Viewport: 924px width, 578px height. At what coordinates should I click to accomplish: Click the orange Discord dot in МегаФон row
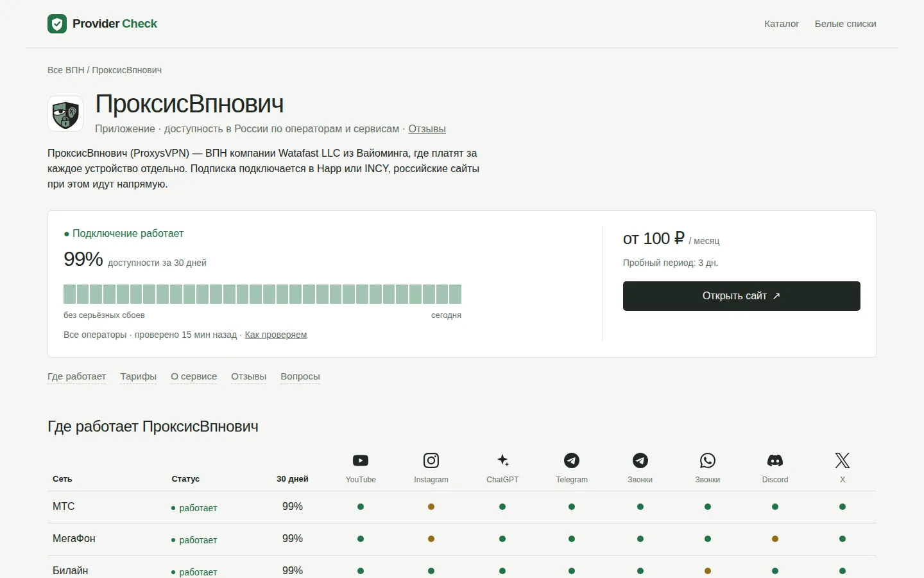pos(775,539)
